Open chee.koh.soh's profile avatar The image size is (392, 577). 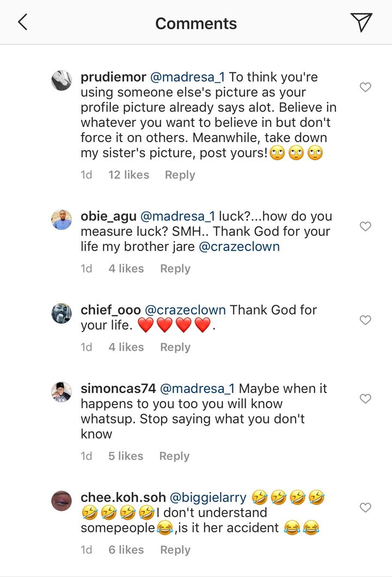pos(62,501)
